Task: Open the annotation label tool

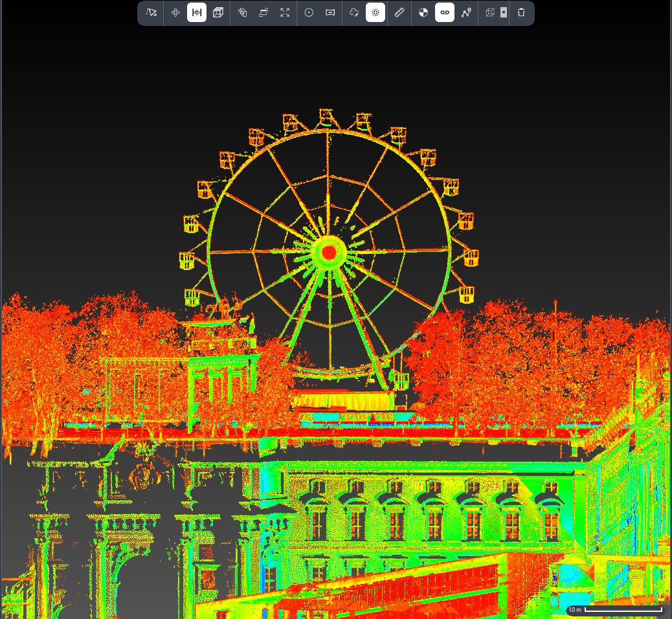Action: pyautogui.click(x=329, y=12)
